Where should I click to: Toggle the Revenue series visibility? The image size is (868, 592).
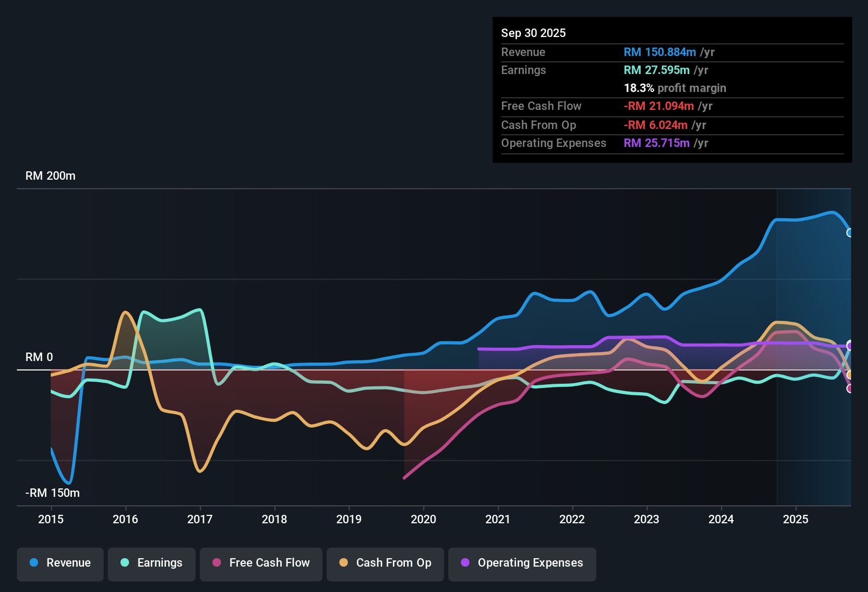point(60,563)
